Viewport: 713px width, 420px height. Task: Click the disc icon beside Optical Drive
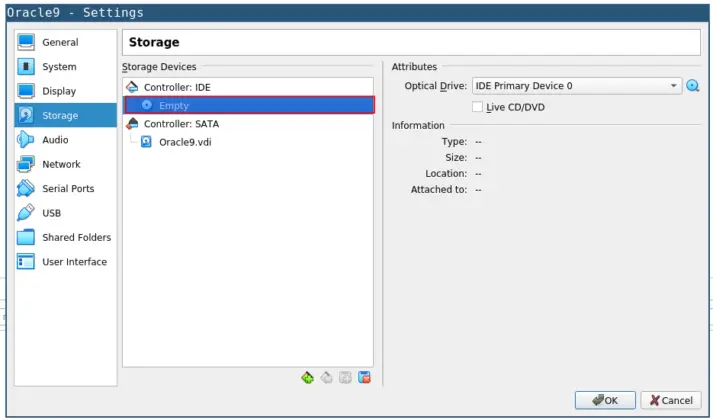(x=692, y=86)
